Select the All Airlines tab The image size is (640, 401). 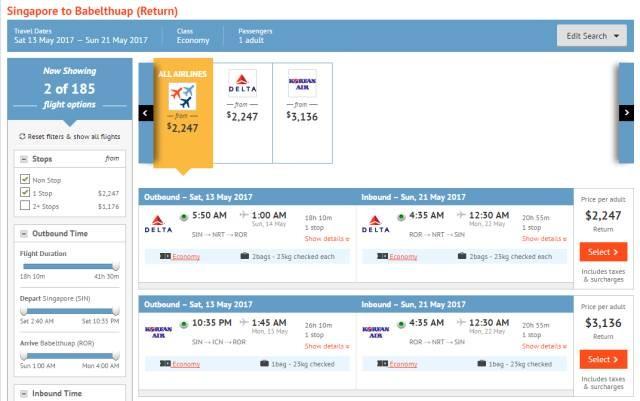coord(183,113)
